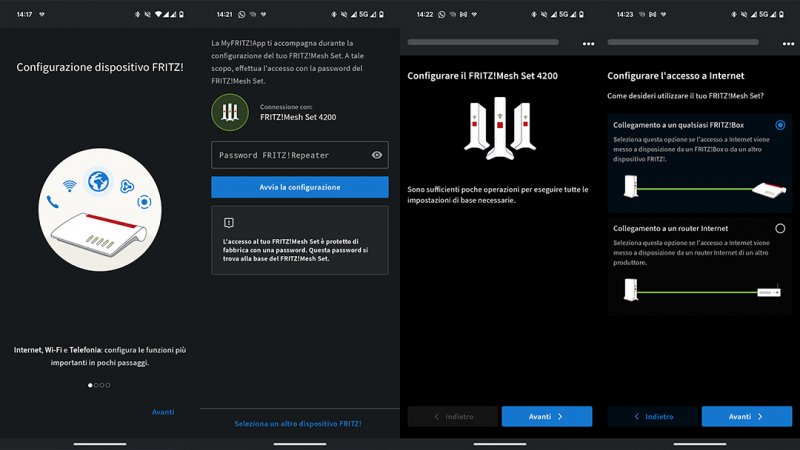Tap the phone handset icon in the illustration

[52, 202]
